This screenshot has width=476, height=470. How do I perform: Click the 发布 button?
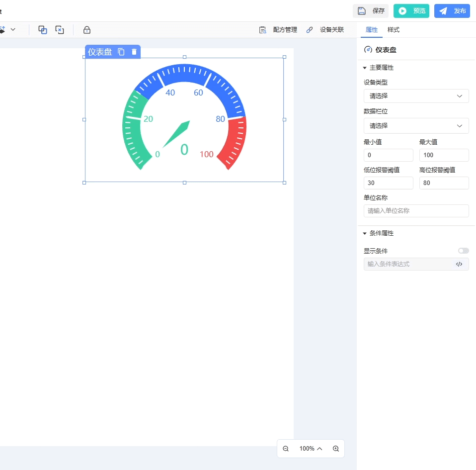click(x=452, y=11)
